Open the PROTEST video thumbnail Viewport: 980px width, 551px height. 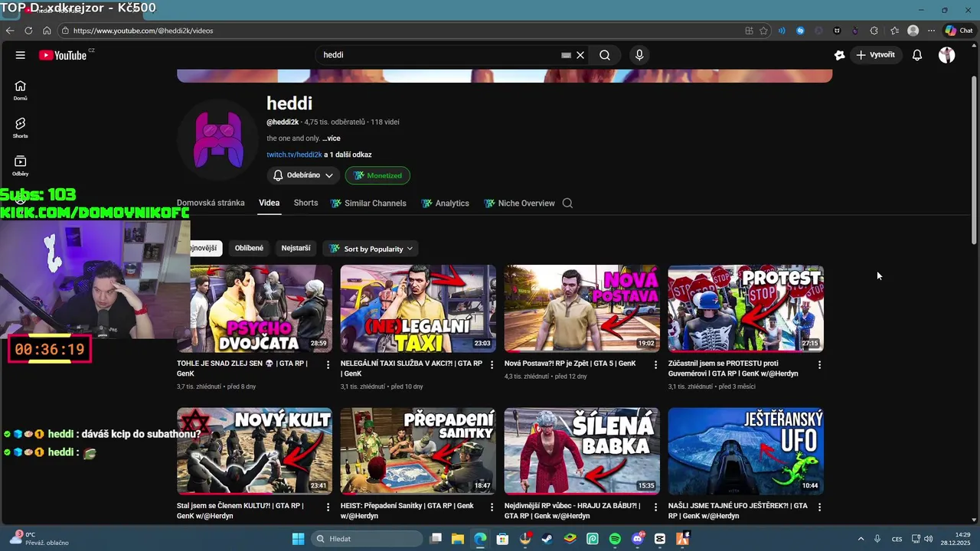coord(746,308)
